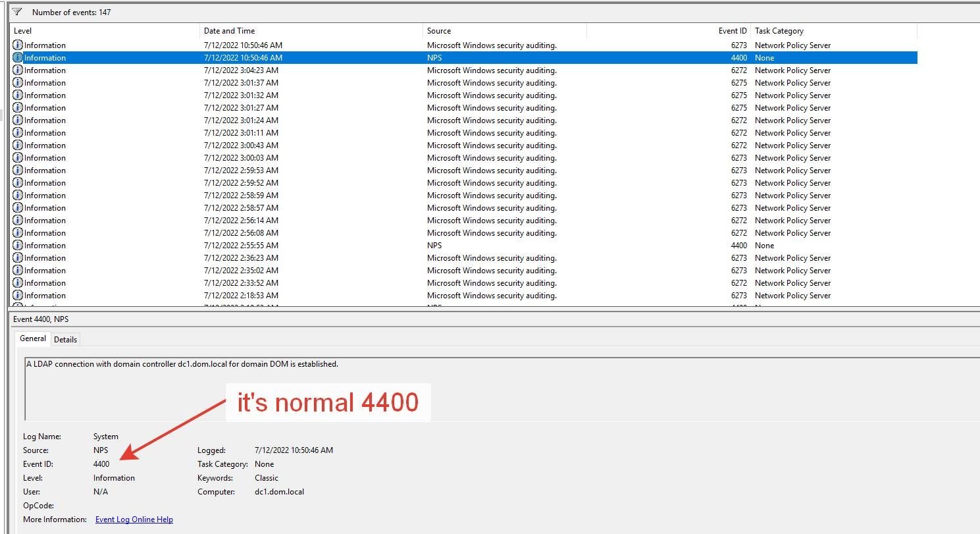Screen dimensions: 980x534
Task: Click info icon of first 6273 event
Action: point(18,45)
